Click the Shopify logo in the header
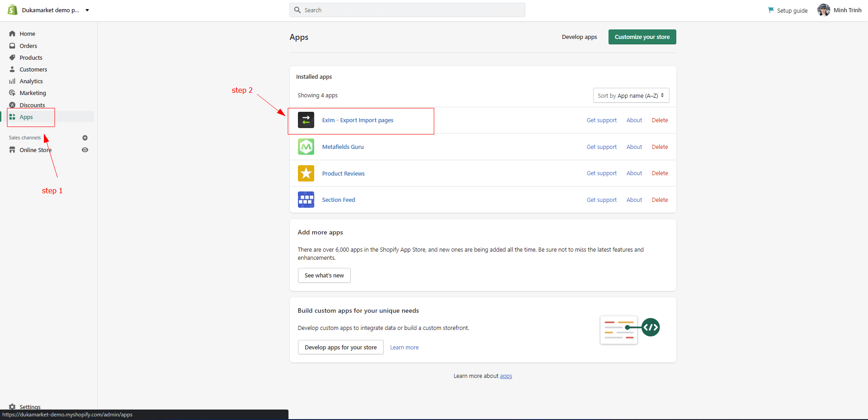The width and height of the screenshot is (868, 420). tap(12, 10)
